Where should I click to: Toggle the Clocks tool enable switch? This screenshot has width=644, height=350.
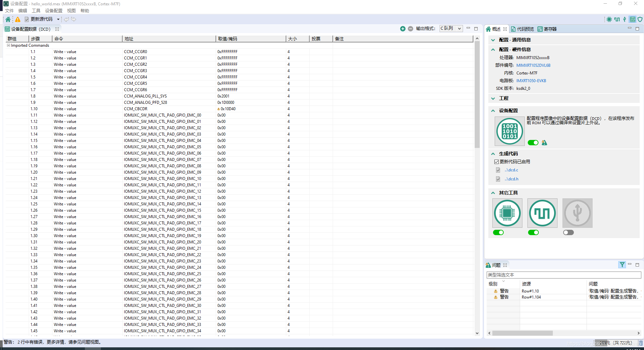coord(533,232)
